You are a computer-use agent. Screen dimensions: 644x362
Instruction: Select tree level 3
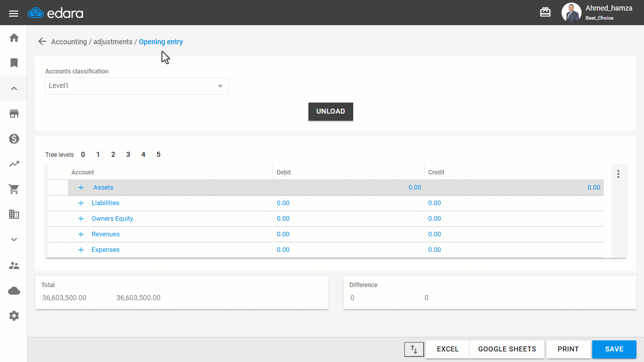click(x=128, y=155)
